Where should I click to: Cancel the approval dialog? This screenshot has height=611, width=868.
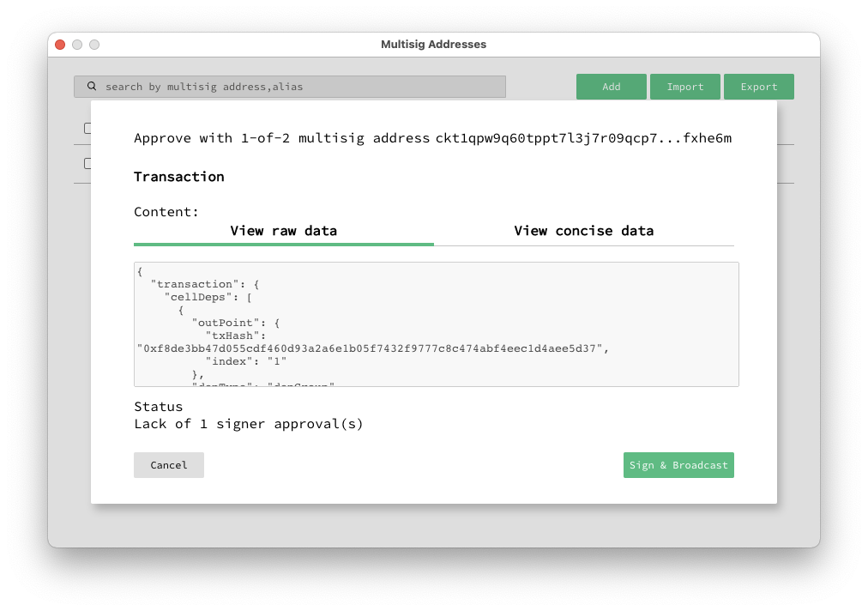[x=168, y=464]
